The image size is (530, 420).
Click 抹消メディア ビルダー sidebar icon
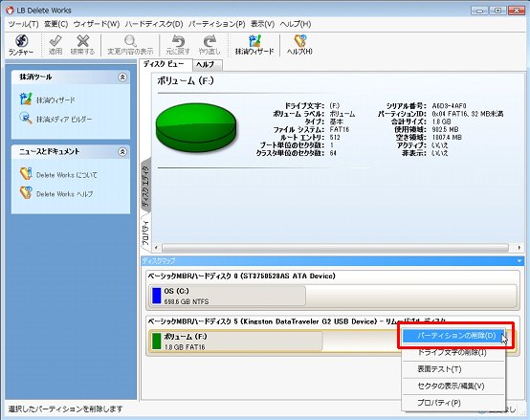[x=26, y=119]
